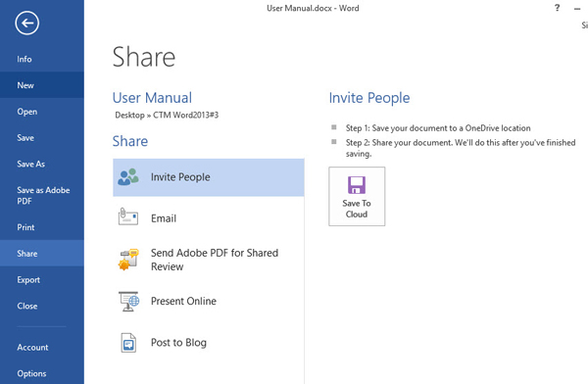Open the Account page

[42, 347]
